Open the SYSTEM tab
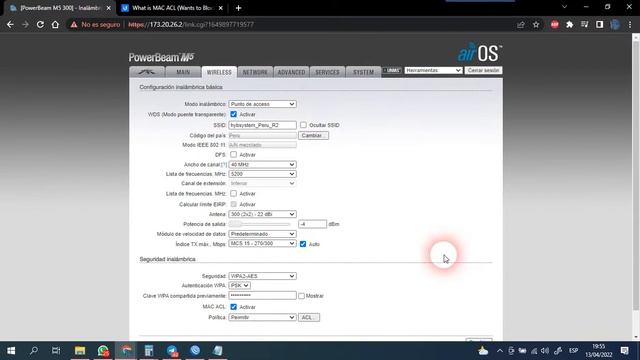The image size is (640, 360). [363, 72]
